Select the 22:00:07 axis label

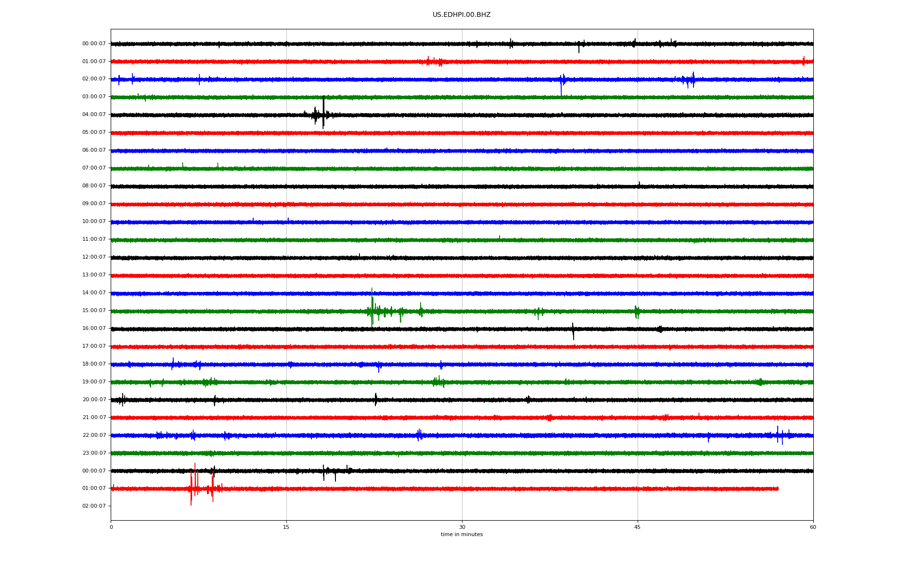point(94,435)
